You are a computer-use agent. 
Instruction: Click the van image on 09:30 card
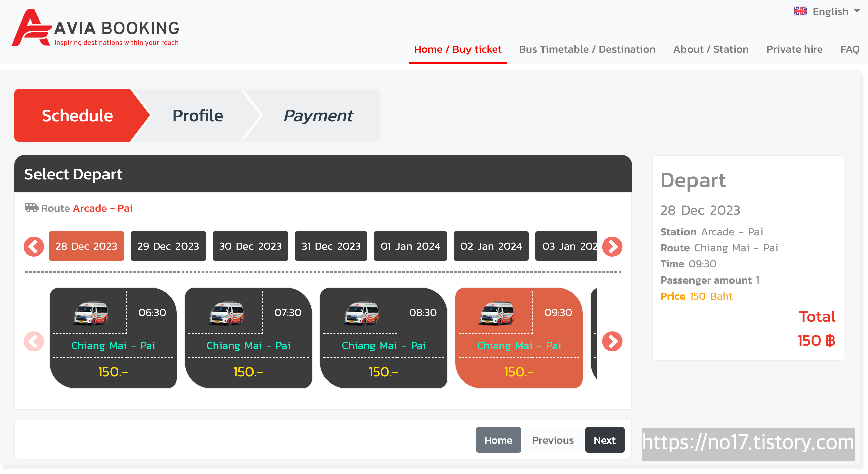coord(497,313)
